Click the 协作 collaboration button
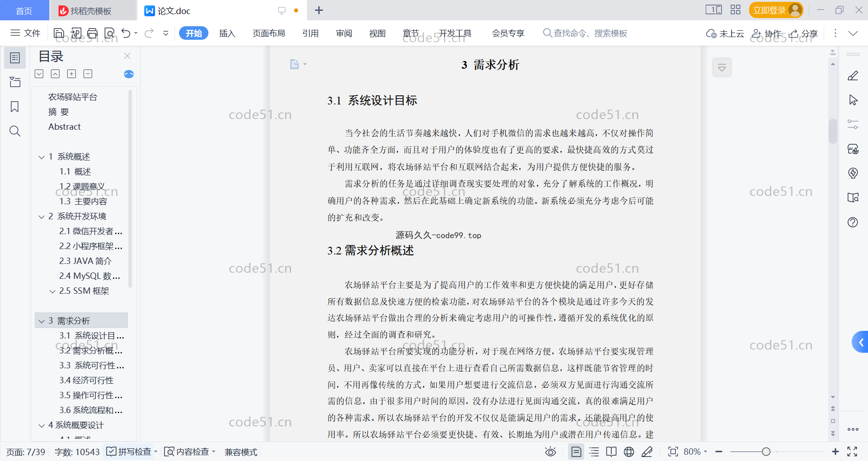 tap(766, 33)
